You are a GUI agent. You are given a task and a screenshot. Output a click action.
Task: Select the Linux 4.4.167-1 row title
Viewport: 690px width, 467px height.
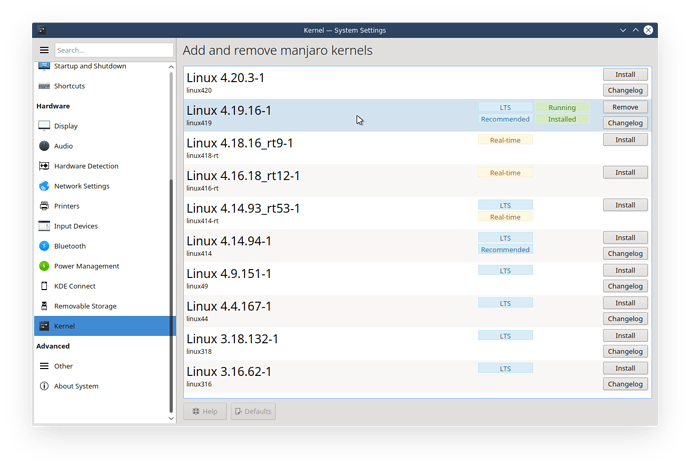229,306
